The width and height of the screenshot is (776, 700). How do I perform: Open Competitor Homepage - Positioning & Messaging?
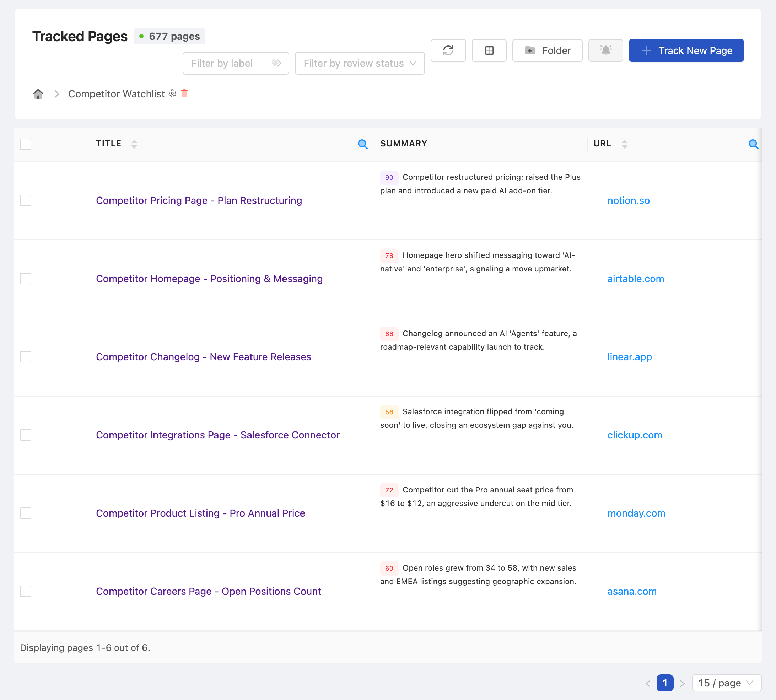pyautogui.click(x=209, y=279)
